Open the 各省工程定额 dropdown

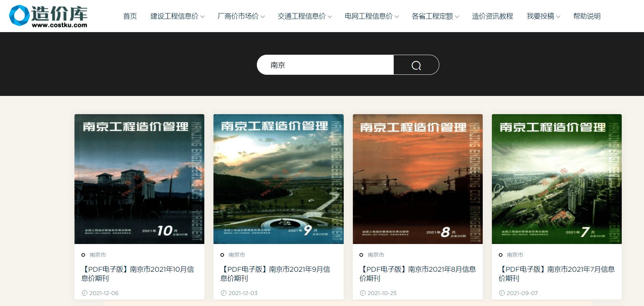coord(435,16)
